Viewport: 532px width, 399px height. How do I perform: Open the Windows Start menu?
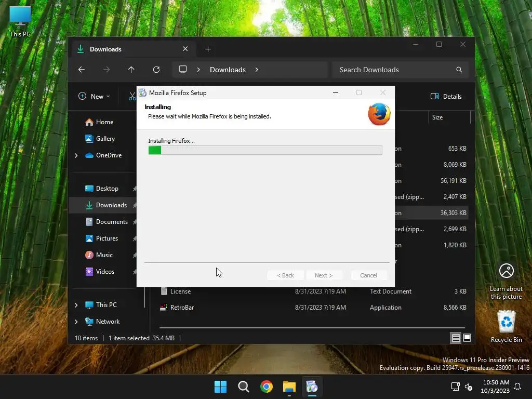click(x=220, y=387)
